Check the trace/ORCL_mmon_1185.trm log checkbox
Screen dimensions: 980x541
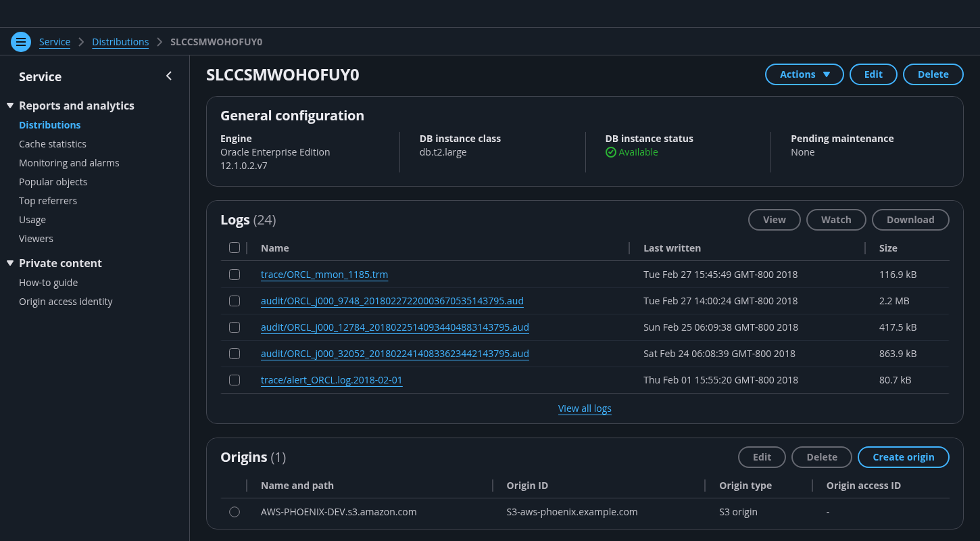[x=235, y=275]
